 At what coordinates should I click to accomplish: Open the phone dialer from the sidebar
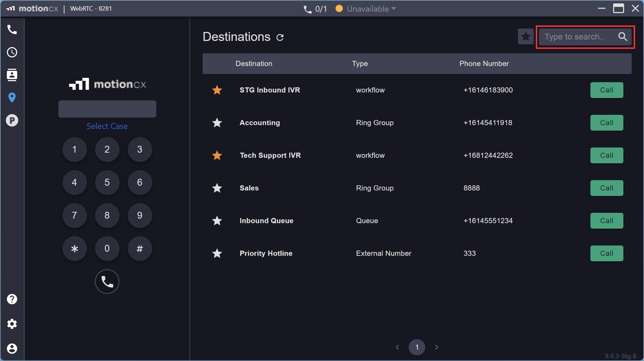tap(12, 30)
